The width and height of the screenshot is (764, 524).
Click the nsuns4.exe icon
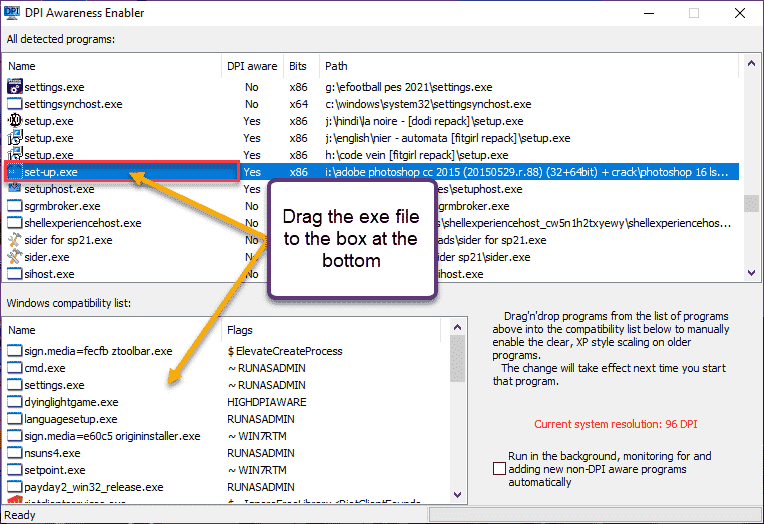point(15,453)
